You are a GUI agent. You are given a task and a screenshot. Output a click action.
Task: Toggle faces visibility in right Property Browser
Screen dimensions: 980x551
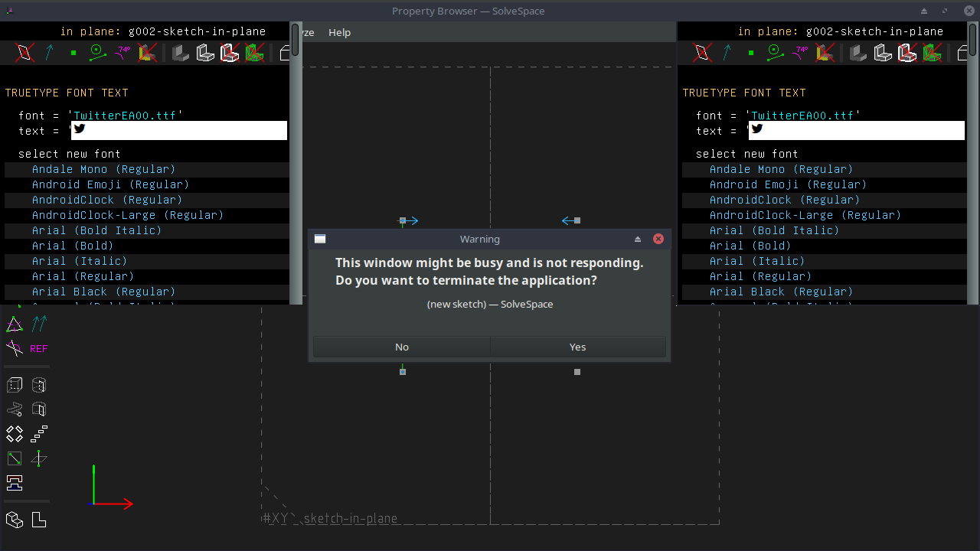coord(824,52)
